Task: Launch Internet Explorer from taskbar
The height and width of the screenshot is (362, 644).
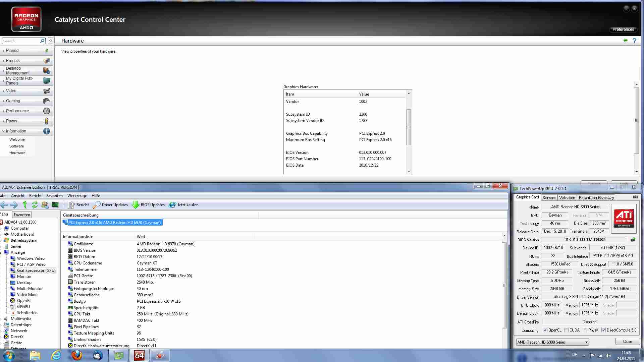Action: point(56,355)
